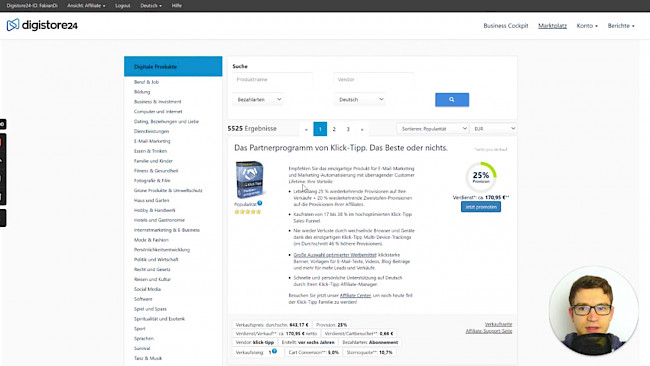This screenshot has width=650, height=366.
Task: Open the Affiliate-Support-Seite link
Action: pyautogui.click(x=489, y=331)
